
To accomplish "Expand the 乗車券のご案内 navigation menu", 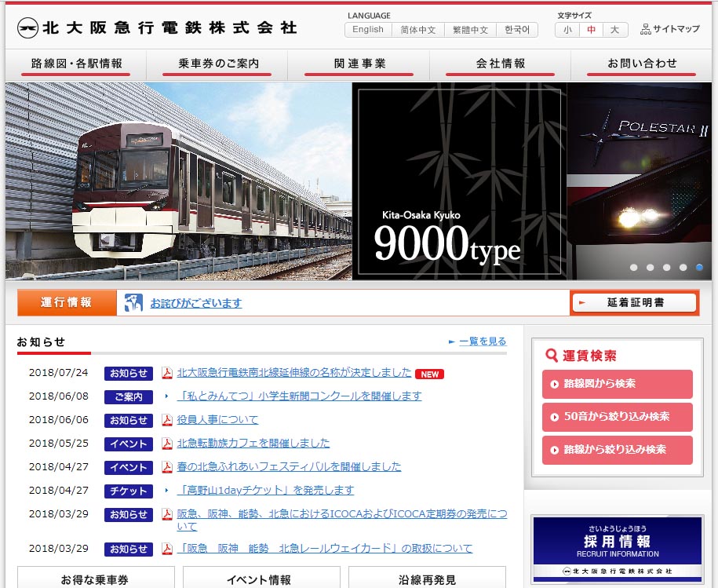I will [x=218, y=64].
